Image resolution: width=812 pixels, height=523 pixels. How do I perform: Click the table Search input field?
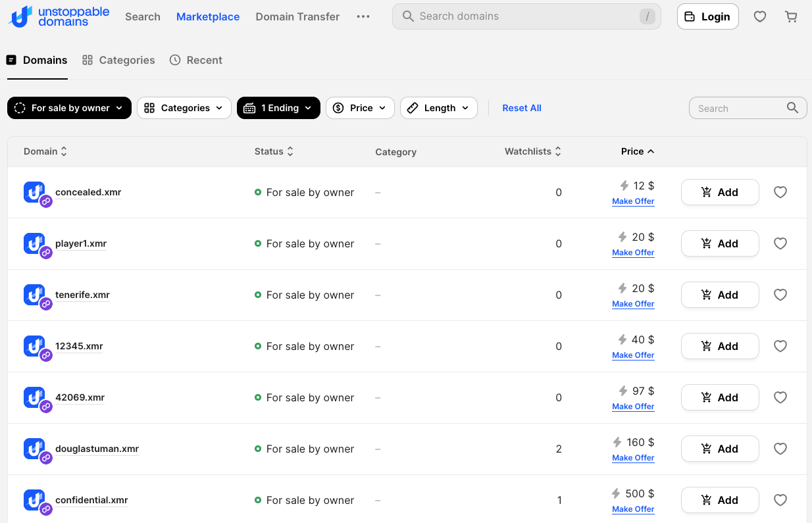point(748,108)
